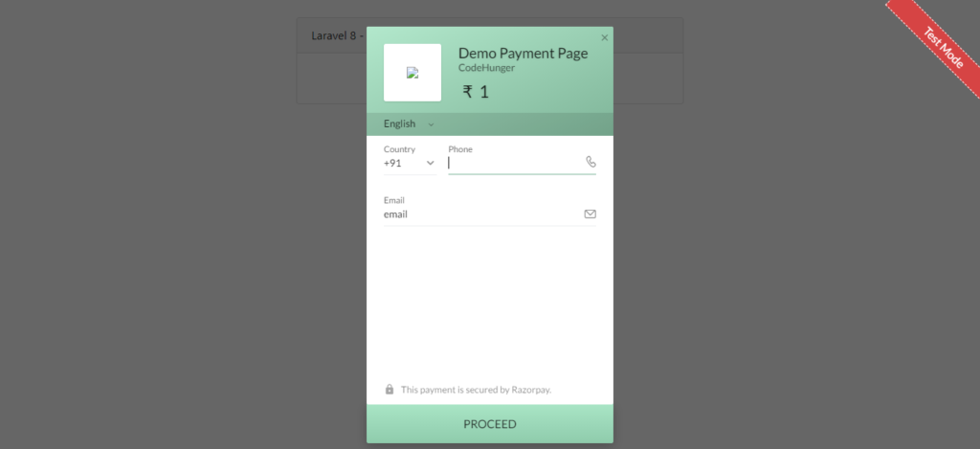Focus the Email input field

click(483, 214)
